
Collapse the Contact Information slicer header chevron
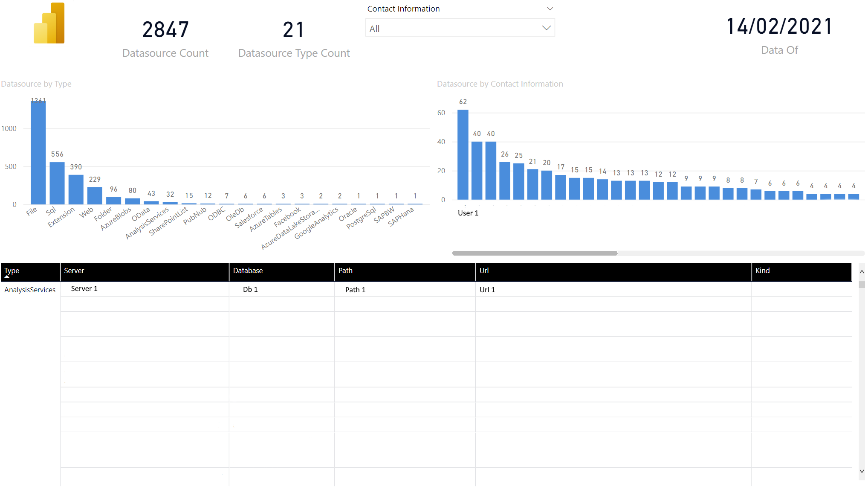pos(550,9)
